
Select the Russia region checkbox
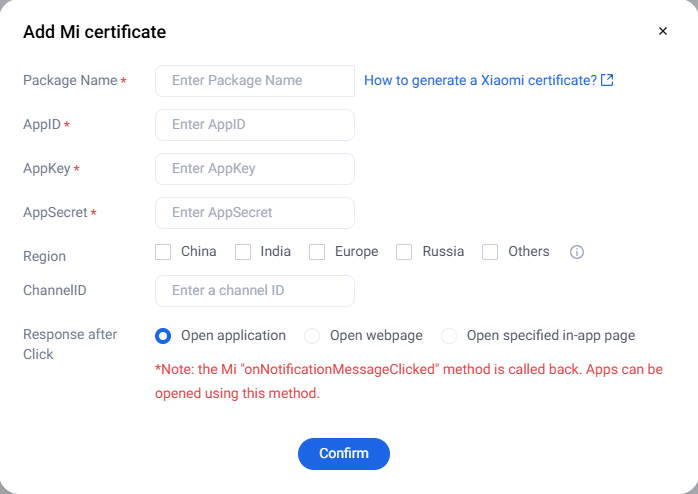pyautogui.click(x=404, y=252)
